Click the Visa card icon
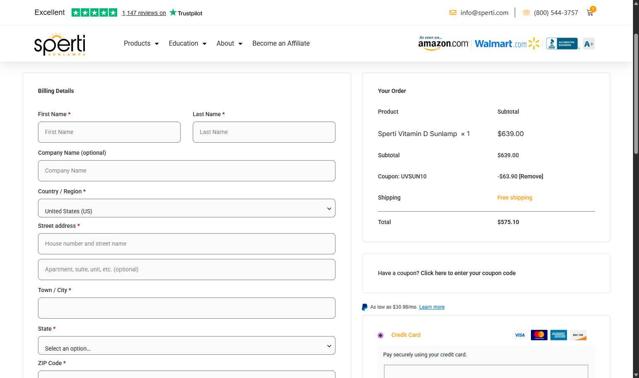Screen dimensions: 639x378 (x=520, y=335)
